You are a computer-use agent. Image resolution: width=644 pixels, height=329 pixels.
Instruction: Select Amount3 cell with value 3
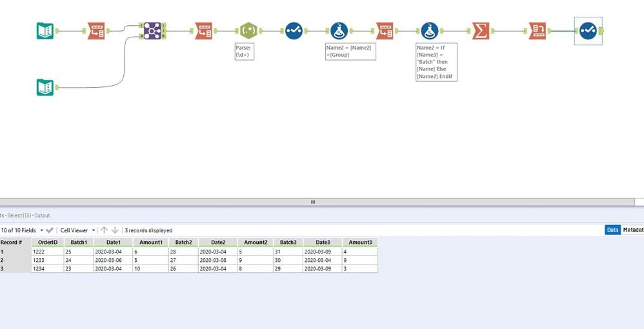pyautogui.click(x=360, y=268)
